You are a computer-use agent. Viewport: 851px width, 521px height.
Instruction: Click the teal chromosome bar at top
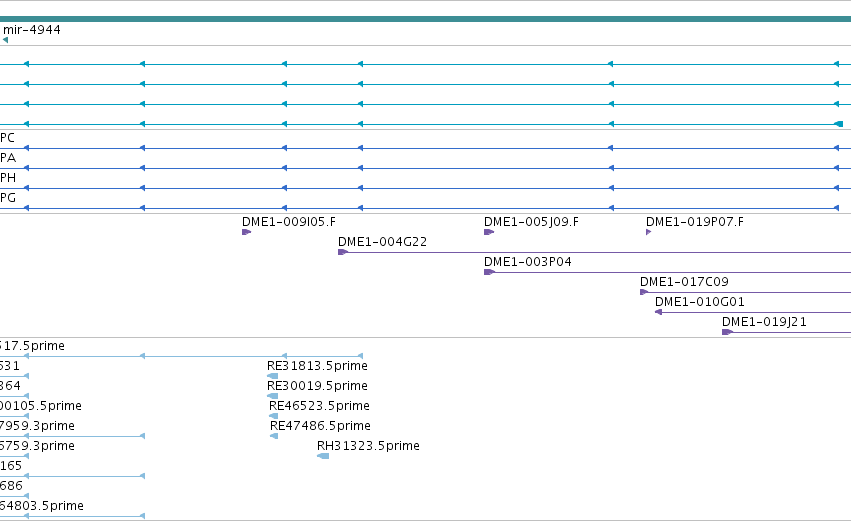tap(426, 19)
